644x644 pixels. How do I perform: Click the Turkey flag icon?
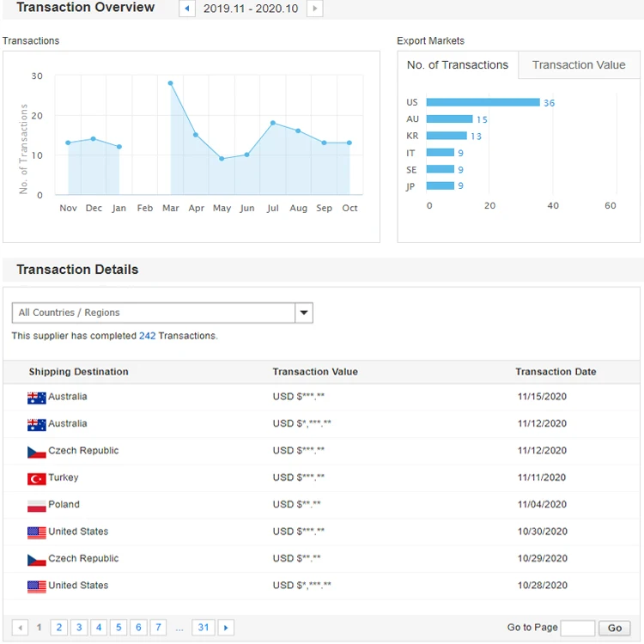click(36, 478)
